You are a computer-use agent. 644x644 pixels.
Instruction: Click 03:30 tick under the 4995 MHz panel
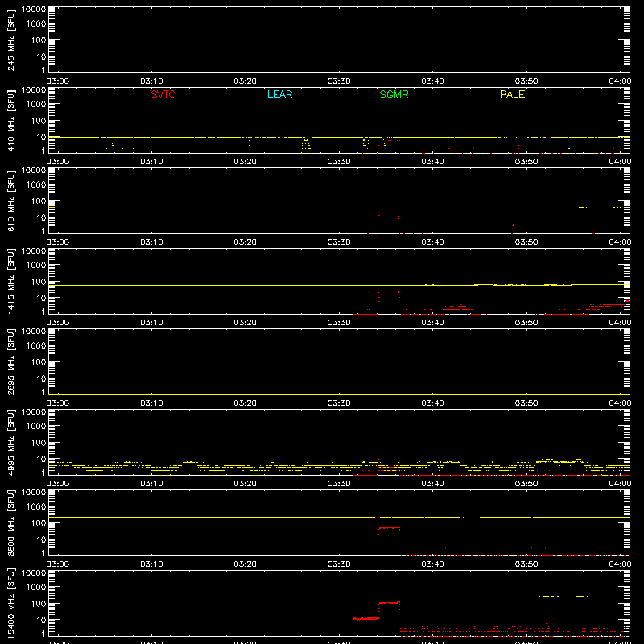coord(339,484)
